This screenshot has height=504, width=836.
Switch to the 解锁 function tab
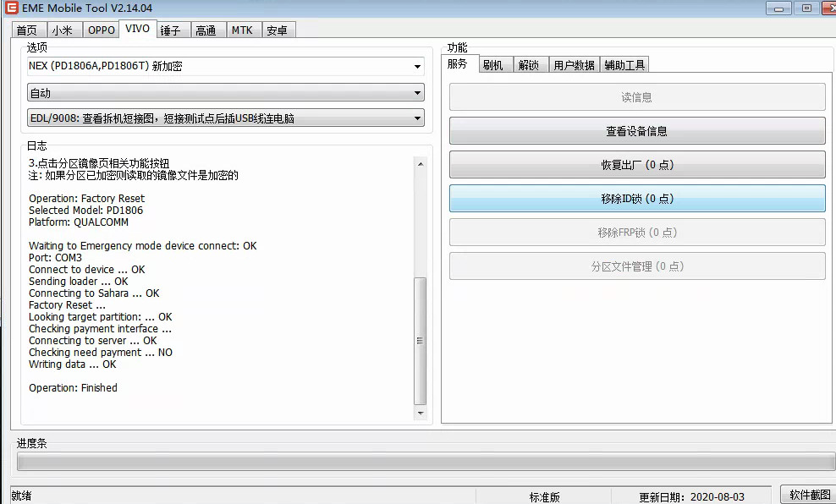(x=531, y=65)
